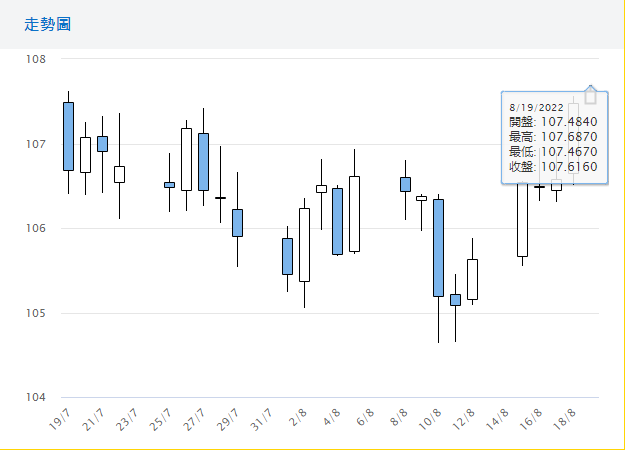Screen dimensions: 625x454
Task: Click the 走勢圖 chart title
Action: point(47,23)
